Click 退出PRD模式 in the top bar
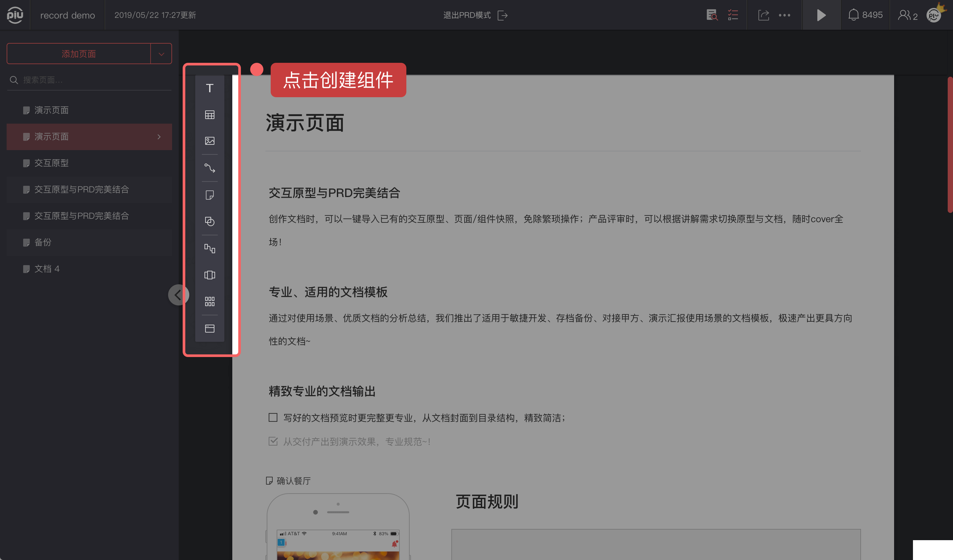The image size is (953, 560). (x=467, y=15)
